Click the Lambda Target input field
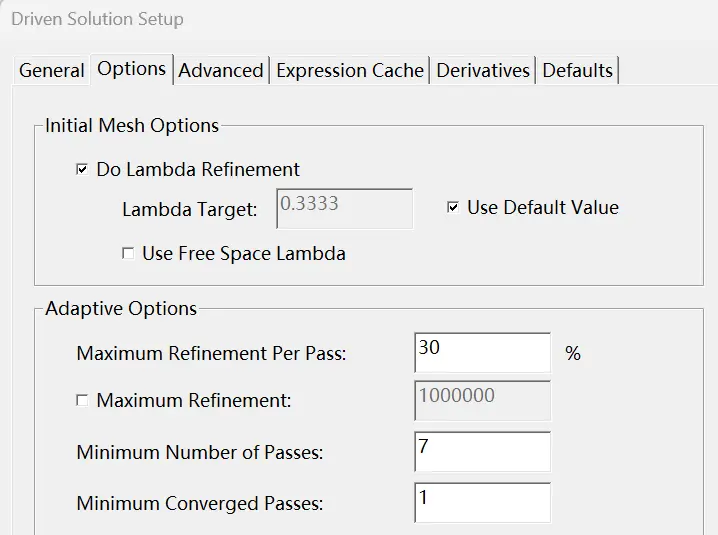Viewport: 718px width, 535px height. click(x=344, y=208)
